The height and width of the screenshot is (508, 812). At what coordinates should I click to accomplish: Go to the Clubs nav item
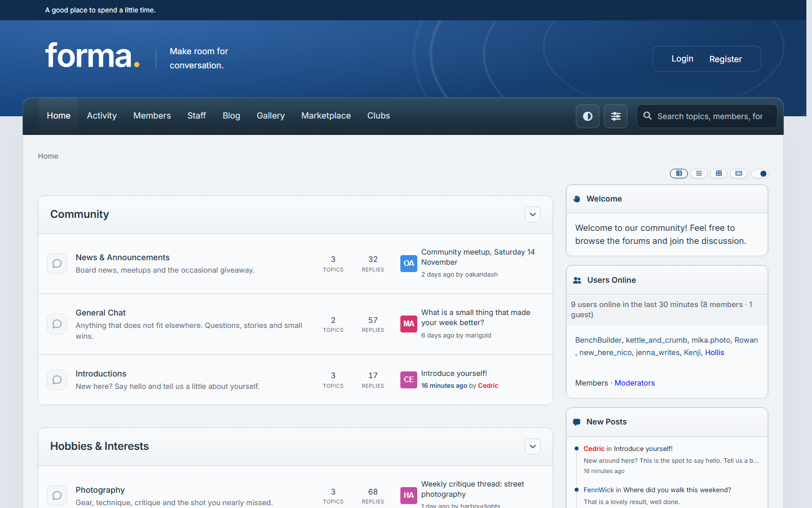pyautogui.click(x=378, y=116)
